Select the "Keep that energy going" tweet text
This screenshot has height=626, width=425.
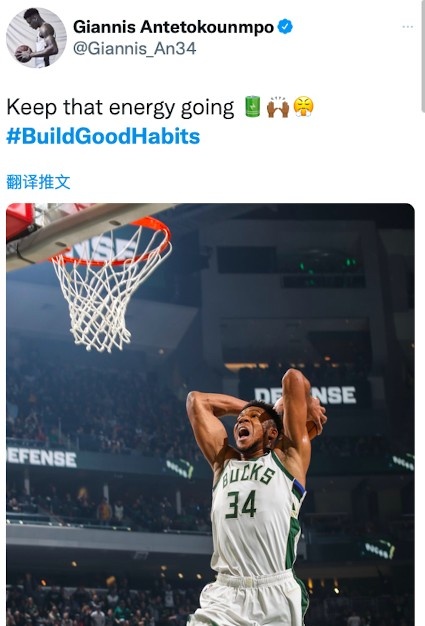120,108
